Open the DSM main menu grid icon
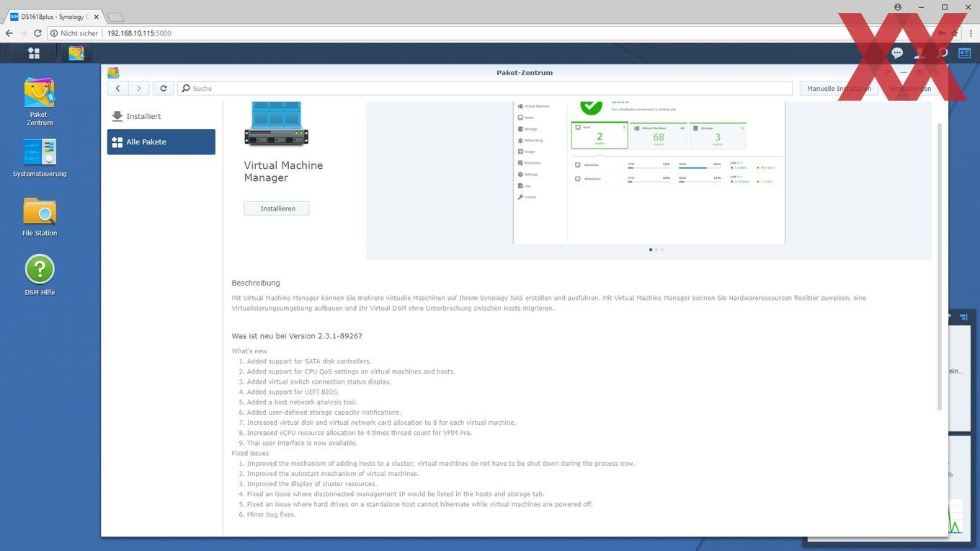The width and height of the screenshot is (980, 551). click(34, 53)
